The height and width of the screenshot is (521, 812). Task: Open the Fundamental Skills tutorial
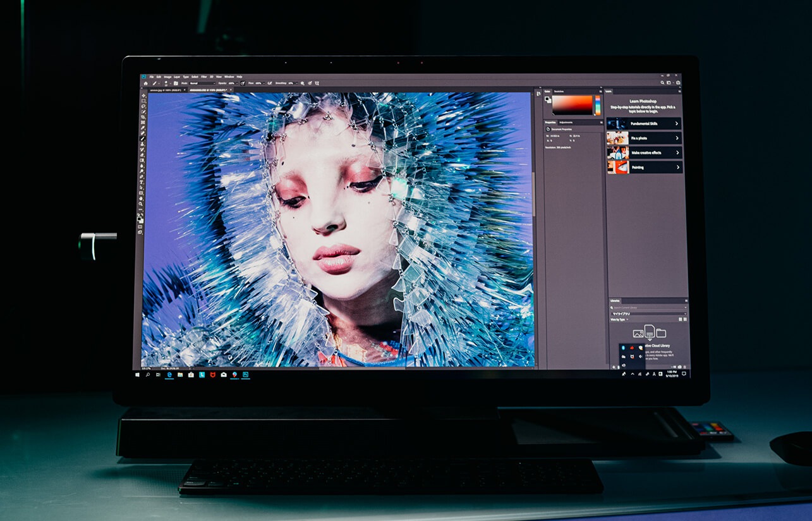tap(644, 123)
